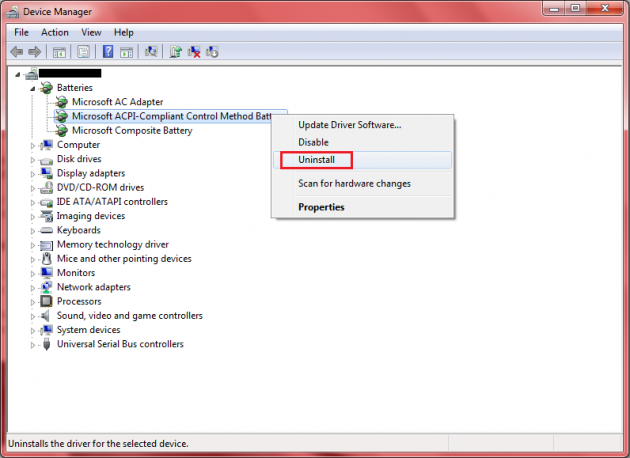Collapse the Batteries tree node
The image size is (630, 458).
33,88
